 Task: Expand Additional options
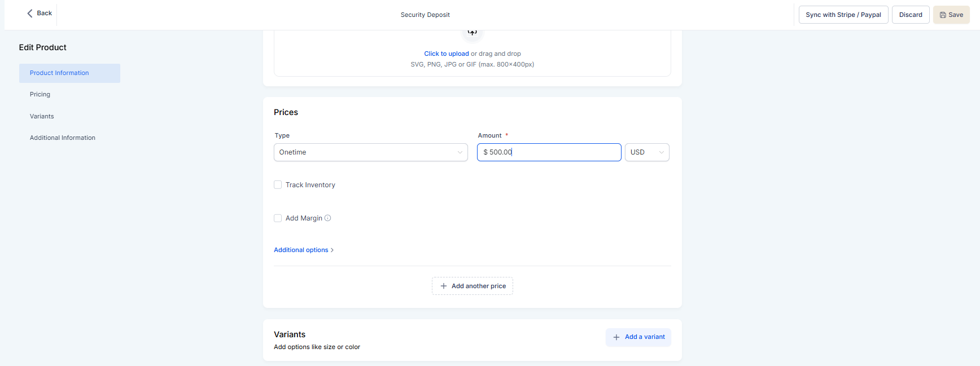[x=301, y=250]
